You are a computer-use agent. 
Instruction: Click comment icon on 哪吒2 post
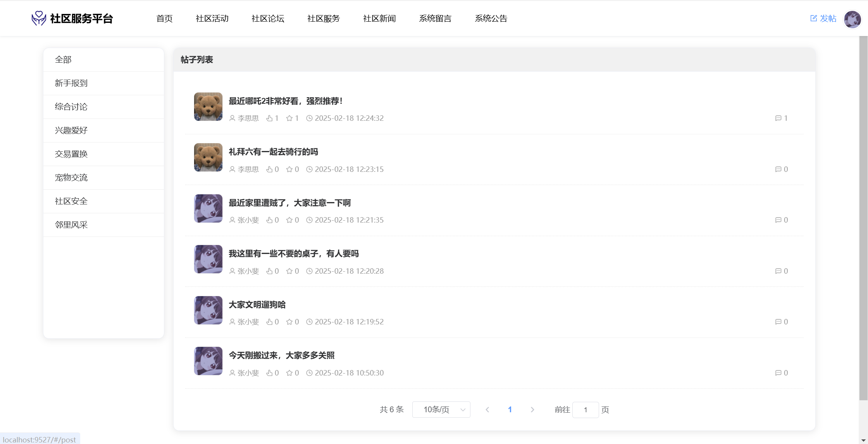coord(778,118)
